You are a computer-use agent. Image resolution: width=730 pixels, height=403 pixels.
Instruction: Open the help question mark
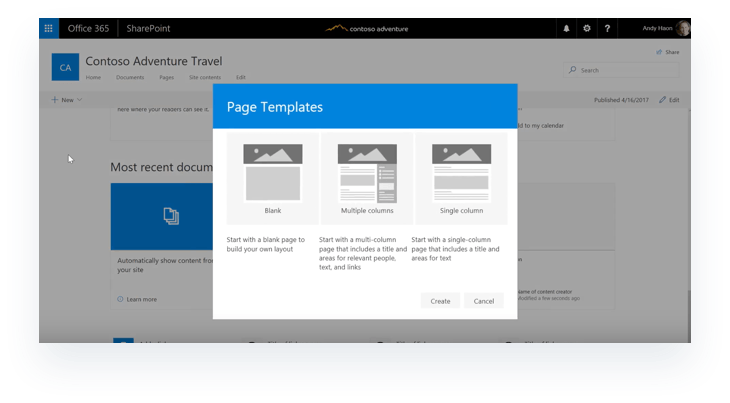point(607,28)
